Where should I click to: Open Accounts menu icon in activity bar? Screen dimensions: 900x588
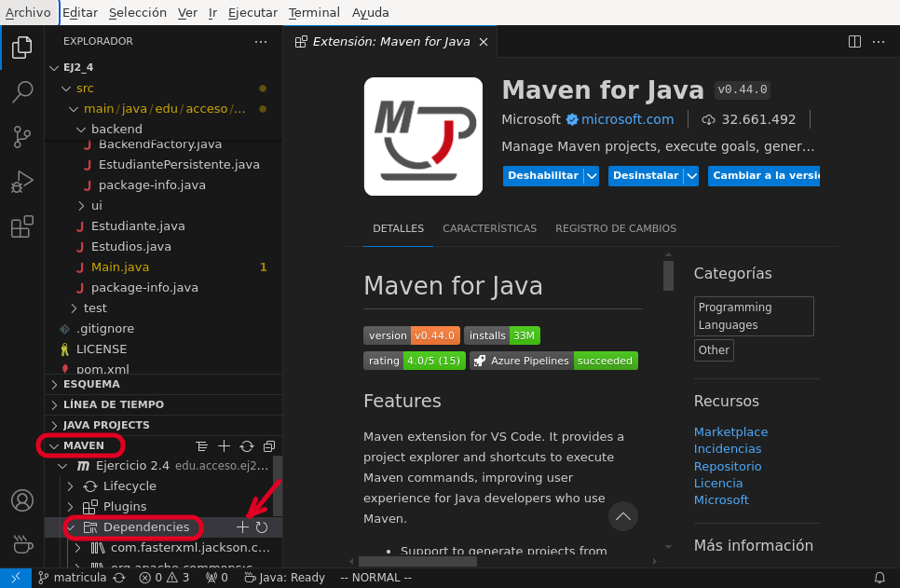(x=21, y=500)
